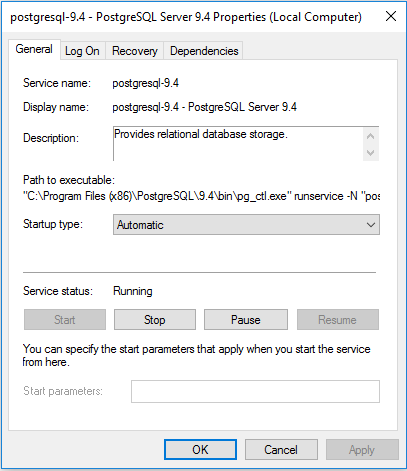Click the Description scrollbar down arrow
This screenshot has width=407, height=471.
[371, 153]
